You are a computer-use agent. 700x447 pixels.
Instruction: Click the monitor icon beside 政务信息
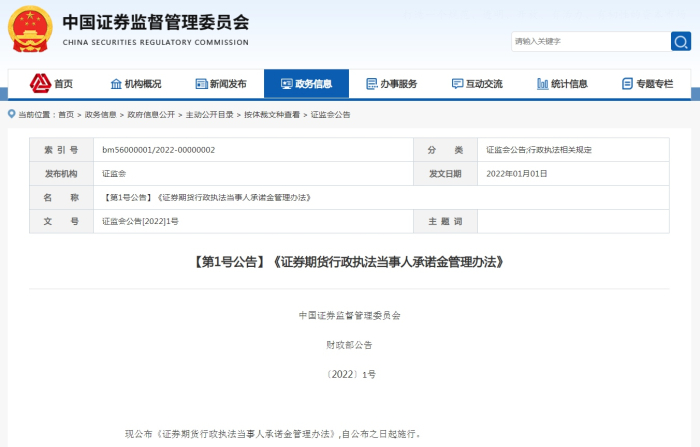(287, 84)
